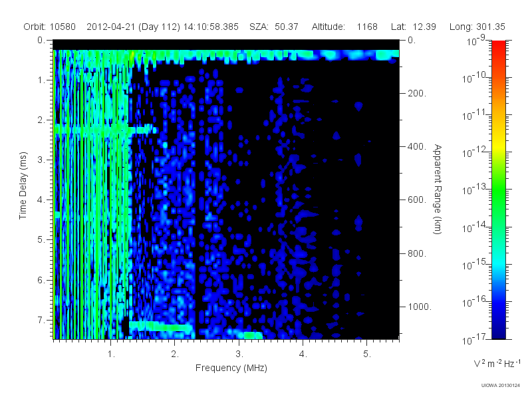
Task: Click the 7. tick on Time Delay axis
Action: 41,320
